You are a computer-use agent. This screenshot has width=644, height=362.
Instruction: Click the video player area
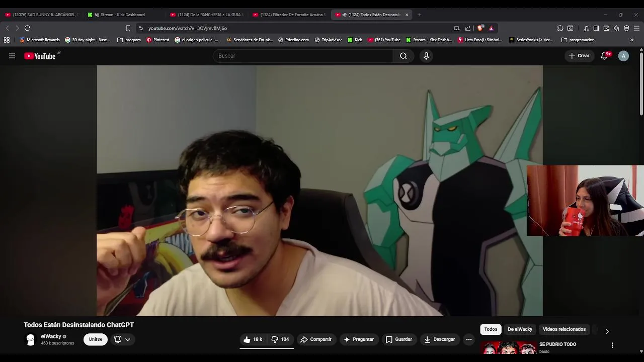tap(319, 191)
